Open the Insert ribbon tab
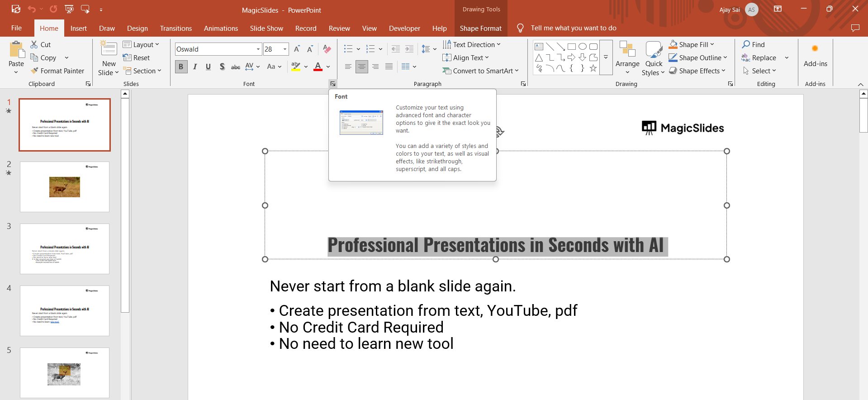This screenshot has height=400, width=868. tap(78, 28)
